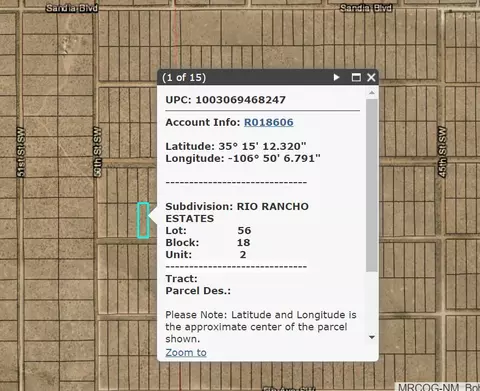
Task: Click the Zoom to link
Action: [186, 352]
